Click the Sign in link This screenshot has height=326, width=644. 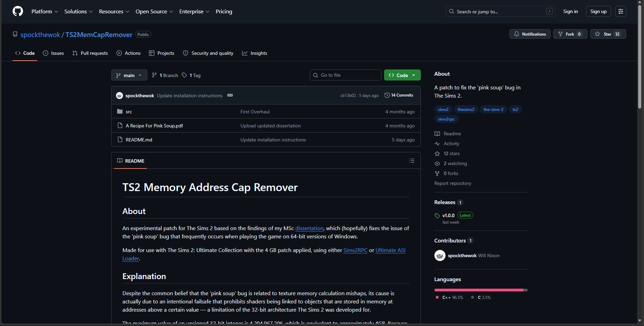570,11
